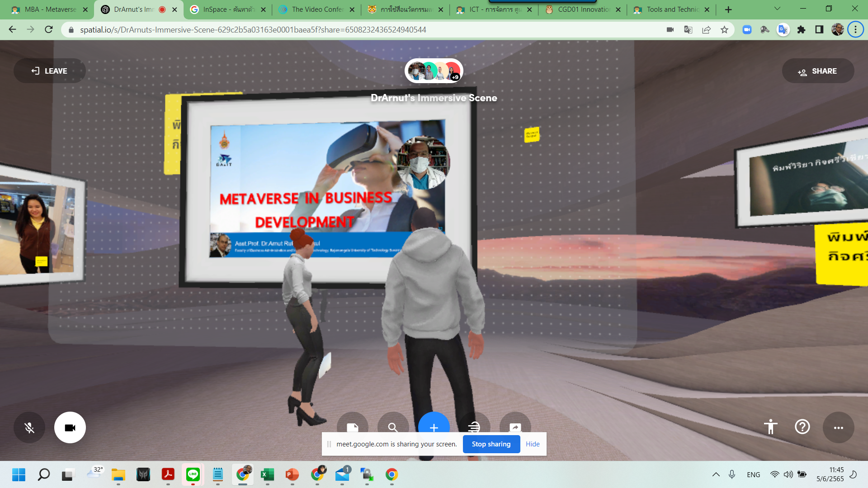Mute the microphone in Spatial
868x488 pixels.
(x=29, y=427)
